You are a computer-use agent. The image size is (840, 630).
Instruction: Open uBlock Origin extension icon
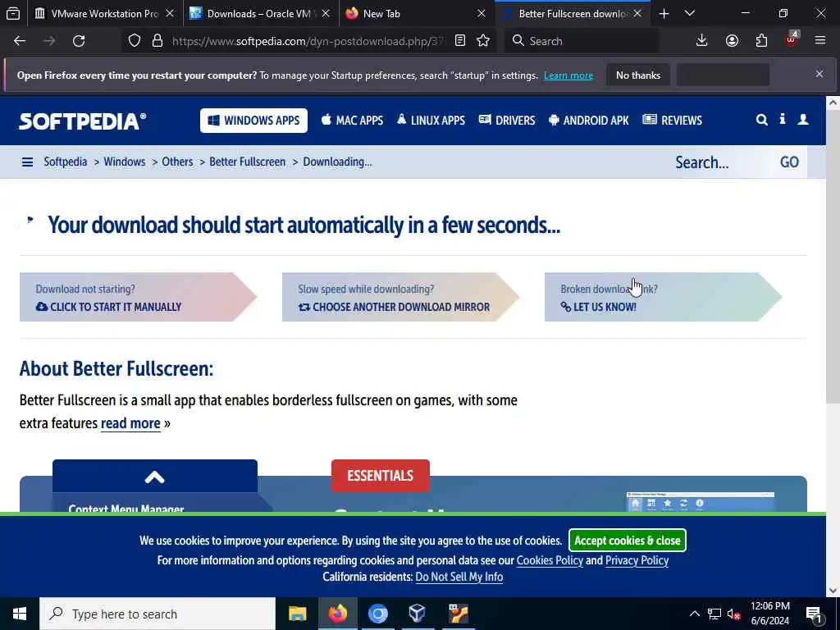pos(792,39)
